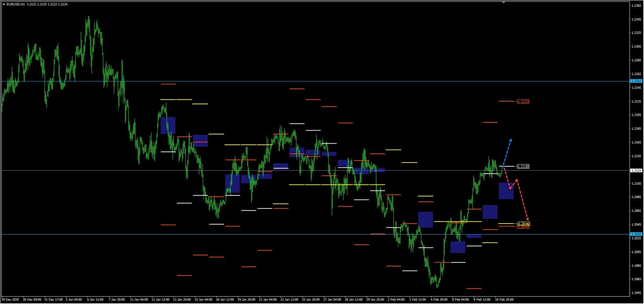The width and height of the screenshot is (644, 304).
Task: Click the 25 Jan 20:00 time label
Action: 310,300
